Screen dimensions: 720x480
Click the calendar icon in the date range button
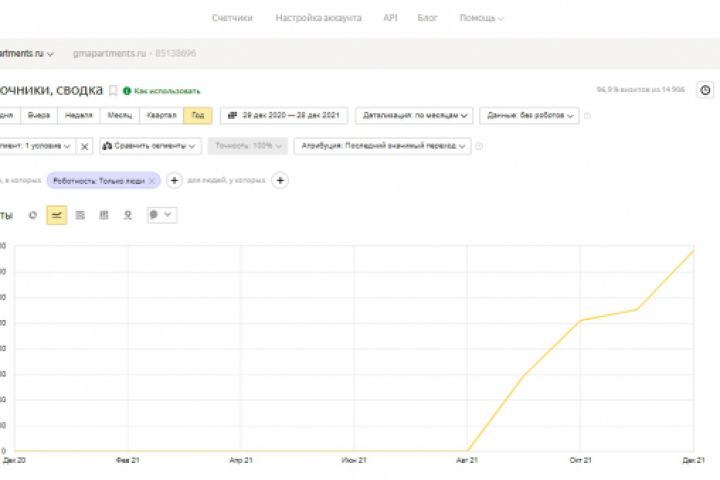click(x=232, y=115)
